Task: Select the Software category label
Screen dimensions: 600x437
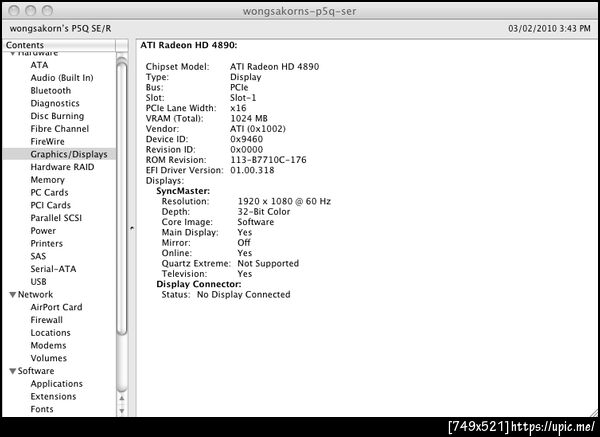Action: (x=36, y=371)
